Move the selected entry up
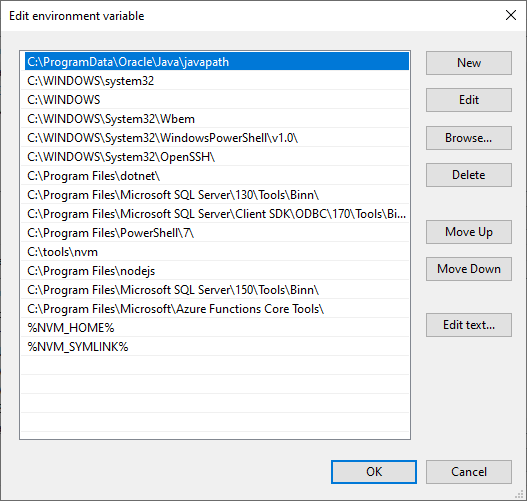 pos(469,232)
